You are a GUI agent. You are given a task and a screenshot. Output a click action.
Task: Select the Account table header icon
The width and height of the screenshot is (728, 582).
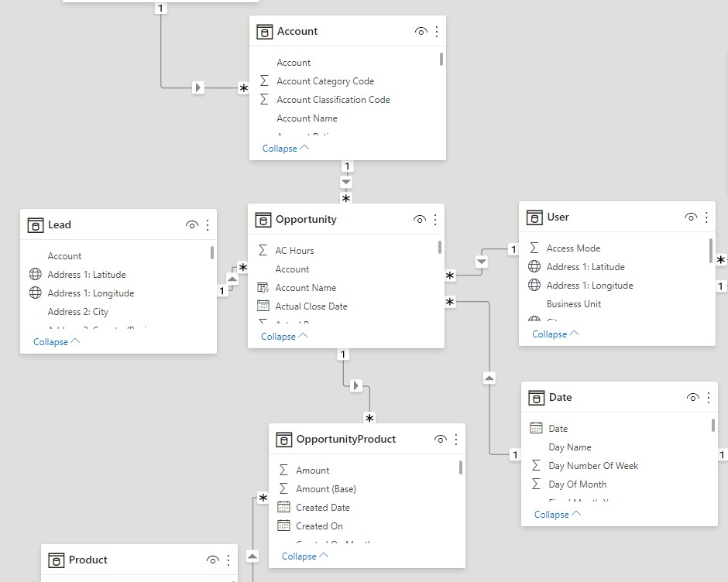(x=263, y=31)
